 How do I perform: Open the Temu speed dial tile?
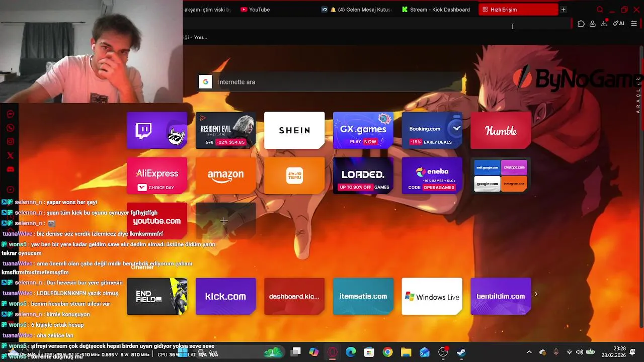(294, 175)
